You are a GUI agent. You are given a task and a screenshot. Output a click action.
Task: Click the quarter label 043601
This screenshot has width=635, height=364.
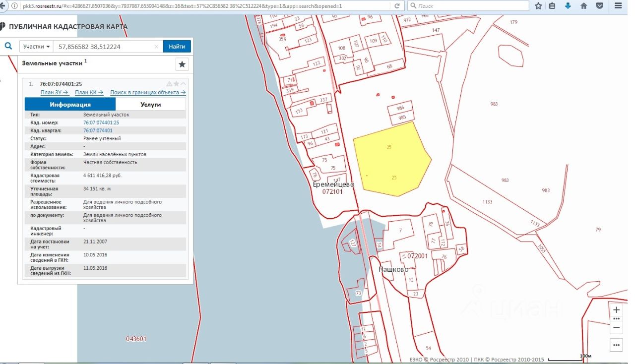136,339
